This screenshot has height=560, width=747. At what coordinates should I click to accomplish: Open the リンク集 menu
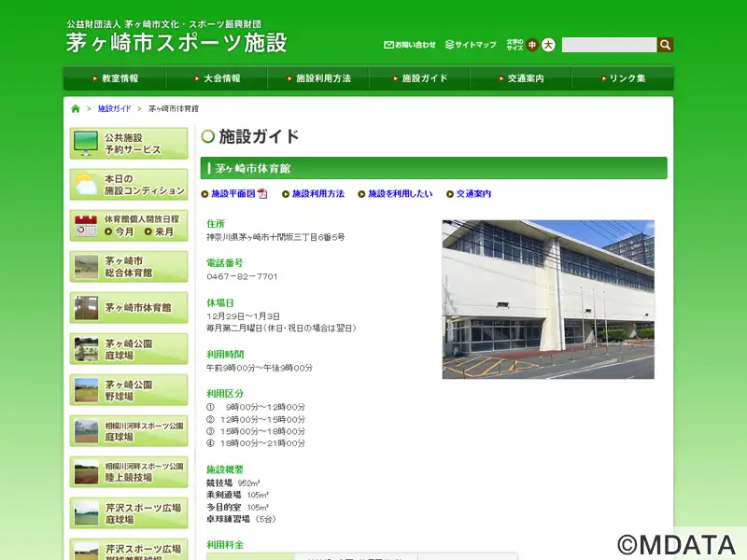pos(623,78)
